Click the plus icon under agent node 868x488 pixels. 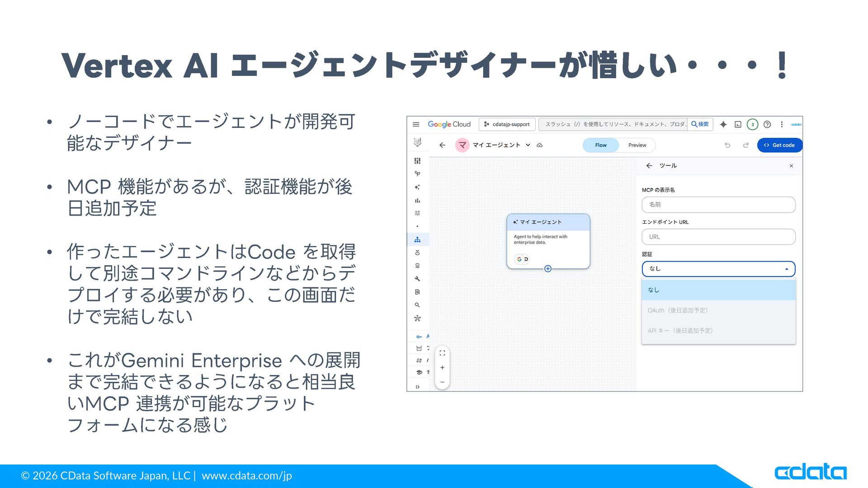tap(548, 269)
